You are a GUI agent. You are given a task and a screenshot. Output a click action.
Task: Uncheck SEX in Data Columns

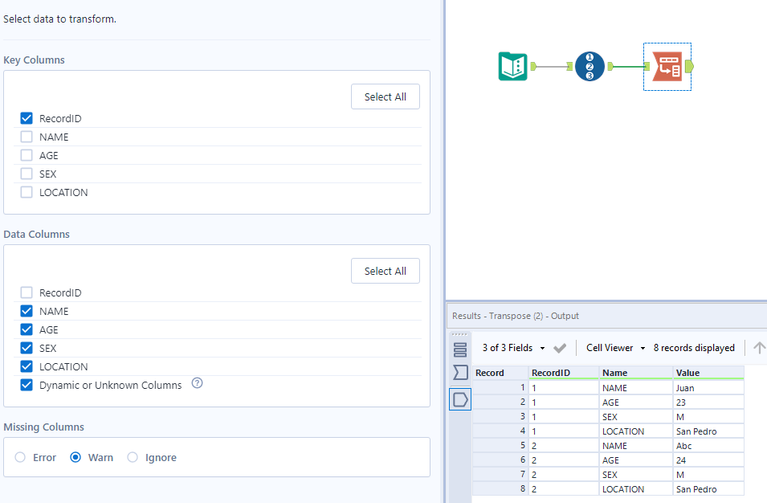click(26, 348)
